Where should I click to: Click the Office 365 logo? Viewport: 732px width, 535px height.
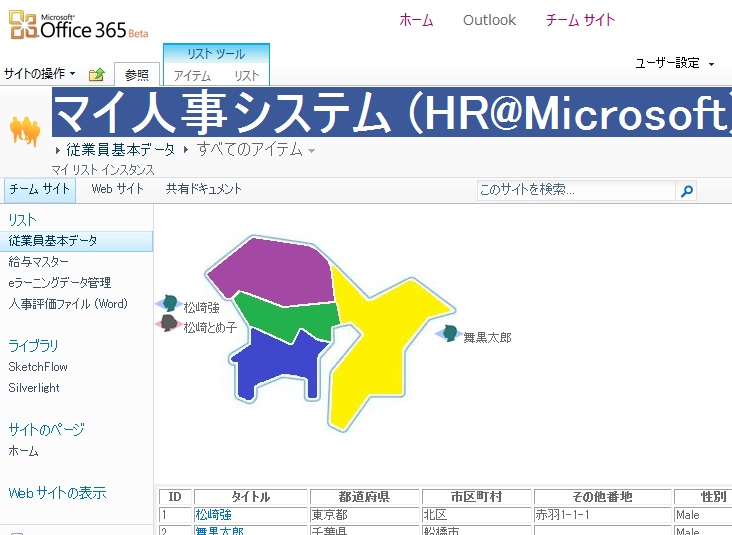pyautogui.click(x=78, y=25)
